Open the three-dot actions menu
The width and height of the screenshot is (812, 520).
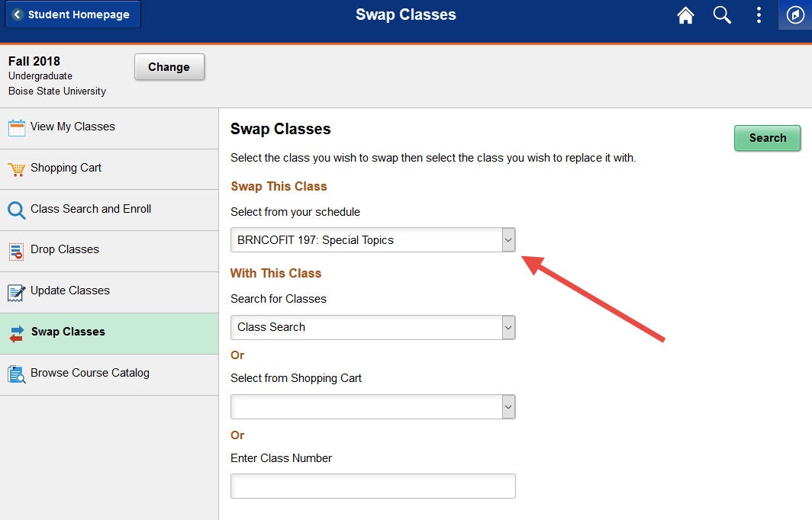[759, 15]
